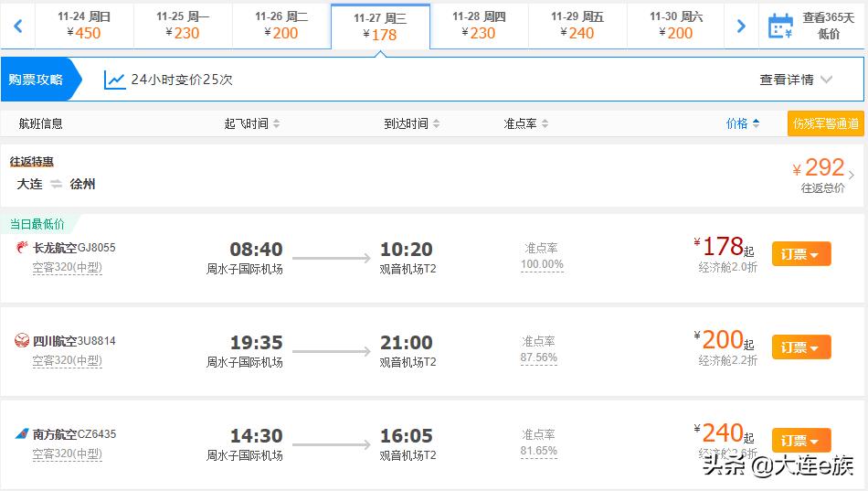Screen dimensions: 868x491
Task: Click the 19:35 departure time
Action: click(257, 343)
